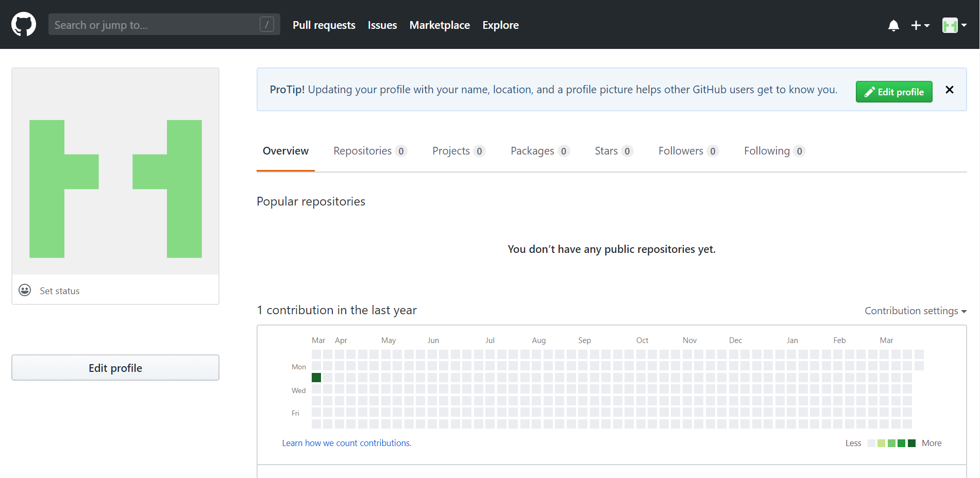Viewport: 980px width, 478px height.
Task: Switch to the Repositories tab
Action: point(370,151)
